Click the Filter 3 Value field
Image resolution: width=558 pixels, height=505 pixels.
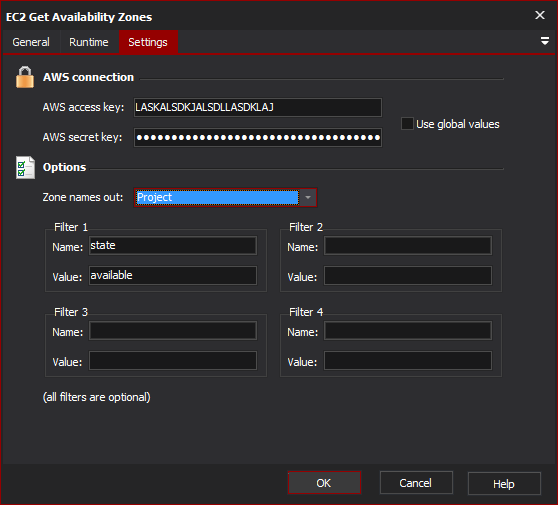(173, 361)
